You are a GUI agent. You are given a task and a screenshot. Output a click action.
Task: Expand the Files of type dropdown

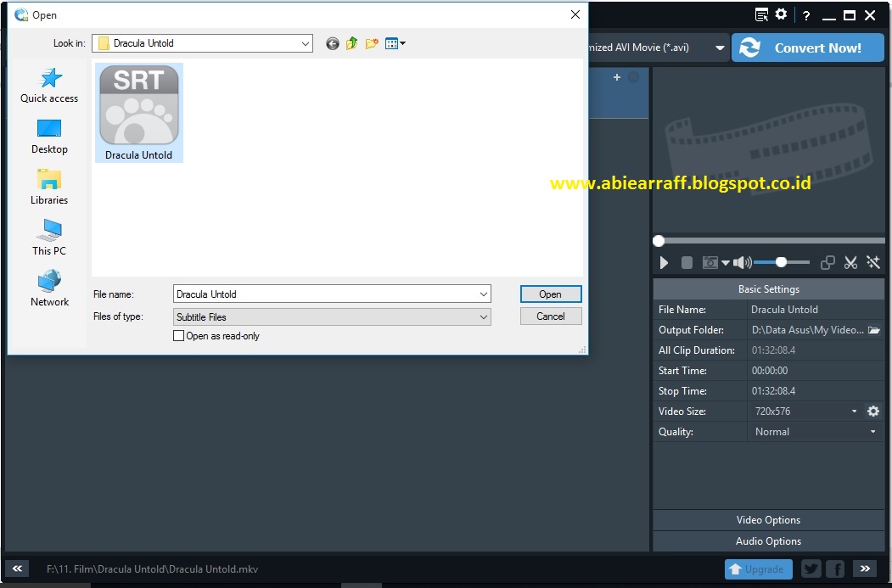point(481,316)
